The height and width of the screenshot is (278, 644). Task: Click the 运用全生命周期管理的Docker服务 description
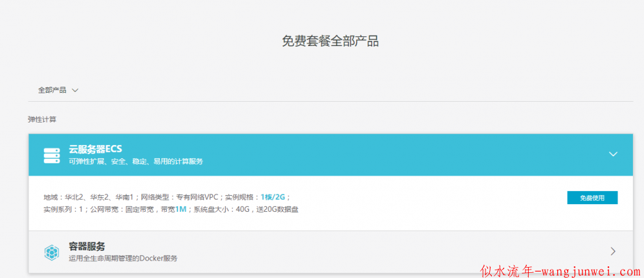123,259
